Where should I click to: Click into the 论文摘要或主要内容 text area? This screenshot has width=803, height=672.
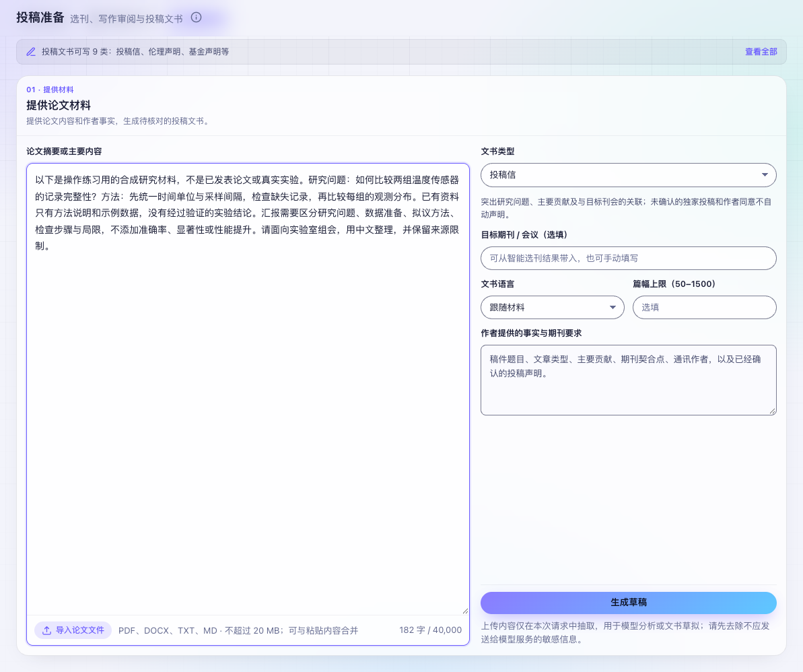[248, 389]
